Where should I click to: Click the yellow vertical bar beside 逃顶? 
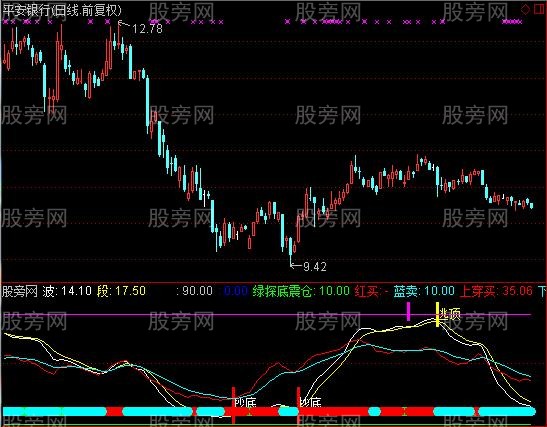coord(437,314)
